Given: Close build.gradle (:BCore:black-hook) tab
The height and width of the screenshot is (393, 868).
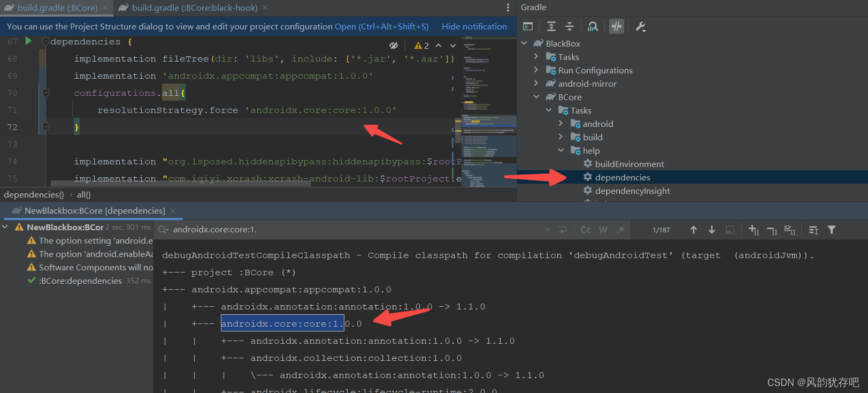Looking at the screenshot, I should click(265, 7).
